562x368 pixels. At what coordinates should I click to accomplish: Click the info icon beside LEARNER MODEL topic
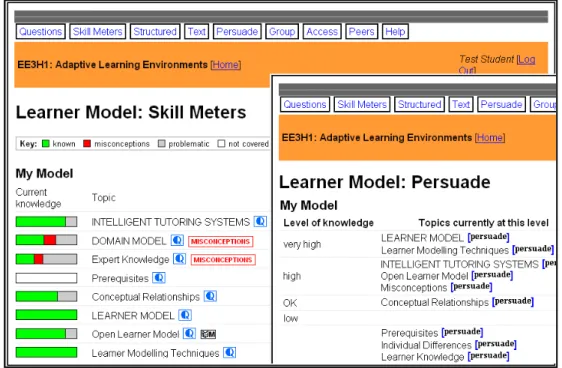pos(185,315)
